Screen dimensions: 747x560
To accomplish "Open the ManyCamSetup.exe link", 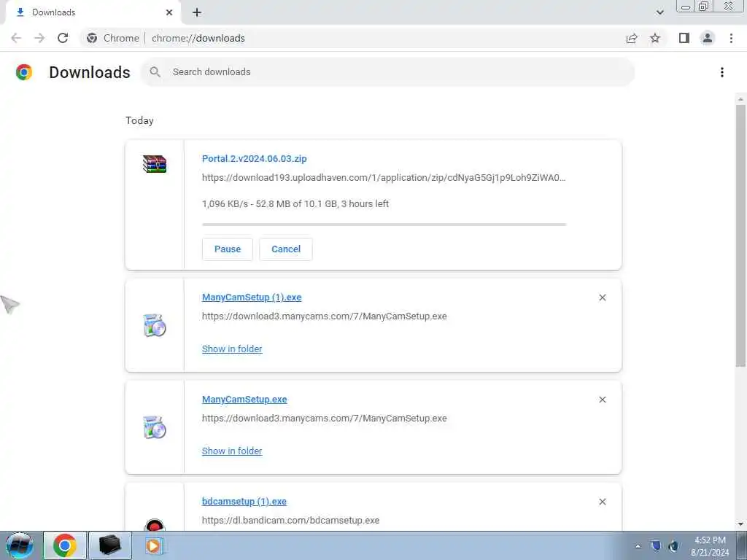I will pos(244,400).
